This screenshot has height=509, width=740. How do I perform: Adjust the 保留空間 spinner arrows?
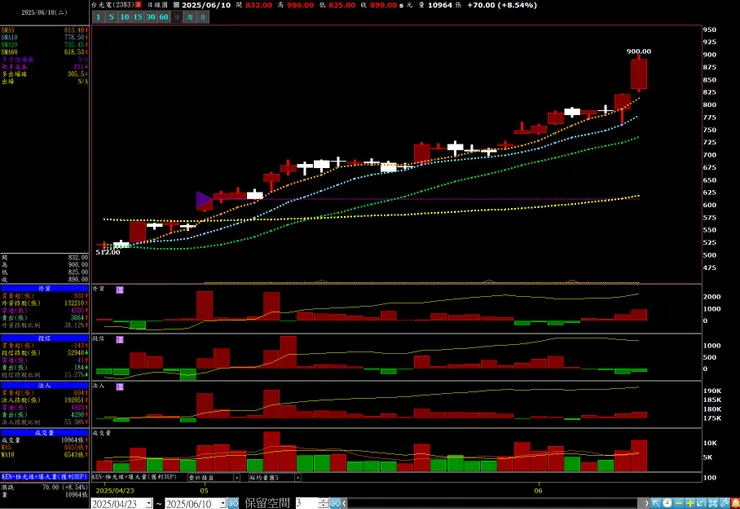(x=323, y=503)
